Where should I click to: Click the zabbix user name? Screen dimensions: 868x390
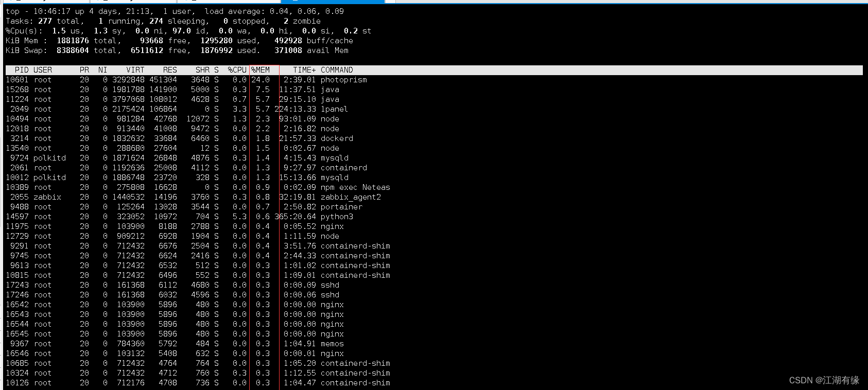(47, 197)
